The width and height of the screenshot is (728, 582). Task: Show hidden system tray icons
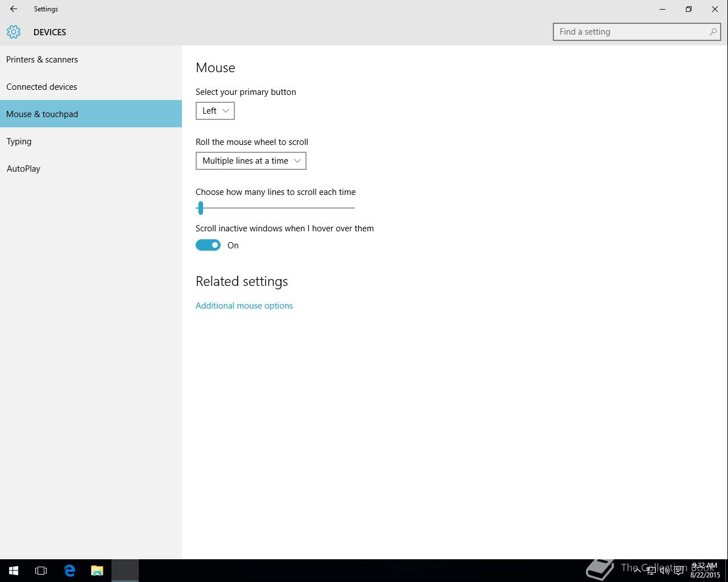tap(637, 571)
